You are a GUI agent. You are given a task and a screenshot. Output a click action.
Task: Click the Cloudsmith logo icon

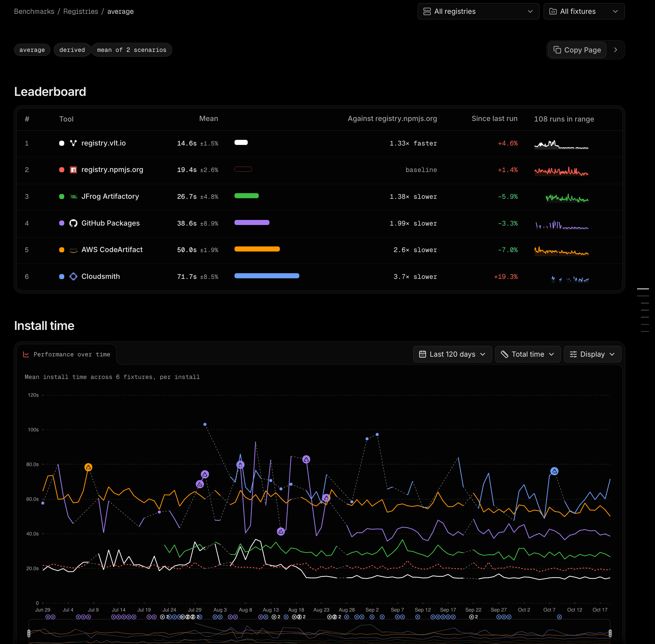pos(73,276)
